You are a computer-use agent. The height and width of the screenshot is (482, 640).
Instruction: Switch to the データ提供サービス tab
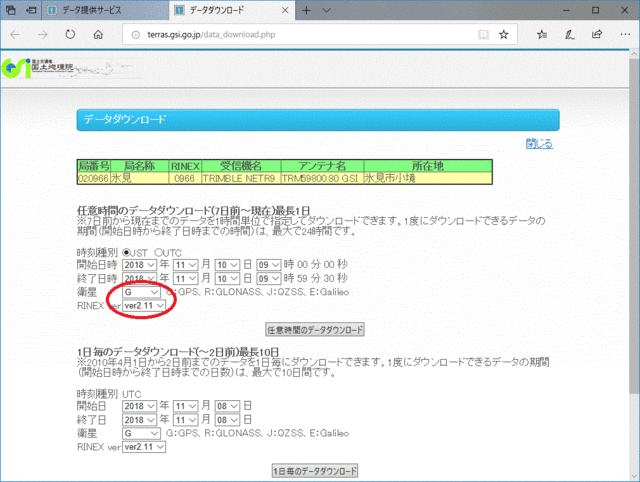point(105,11)
